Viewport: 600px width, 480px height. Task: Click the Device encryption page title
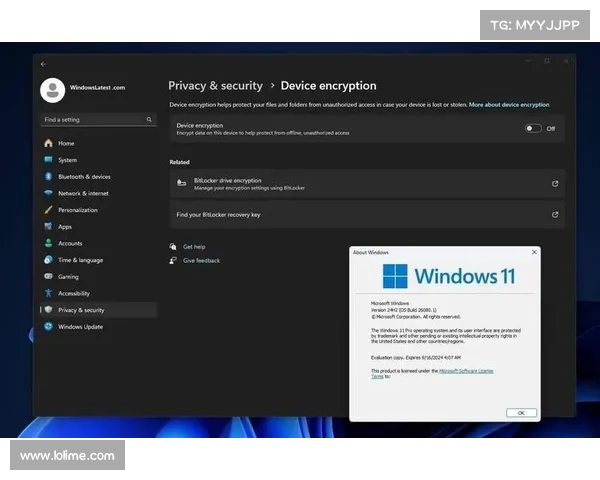328,86
